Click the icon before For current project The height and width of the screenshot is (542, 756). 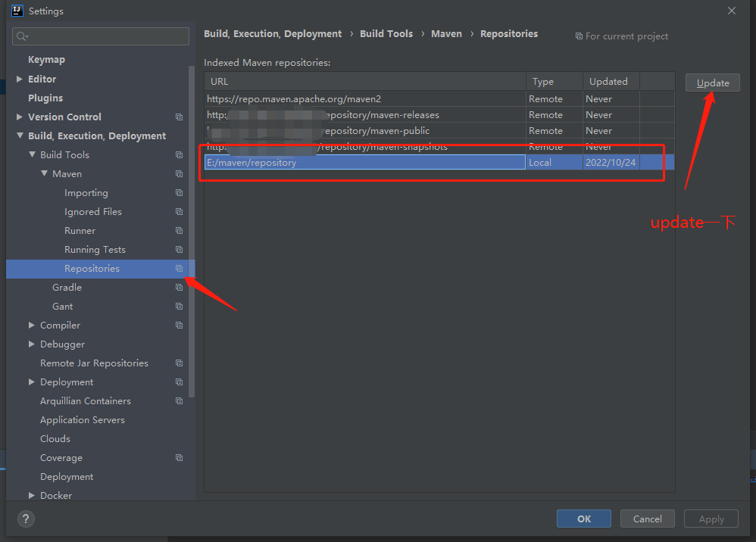(x=579, y=36)
